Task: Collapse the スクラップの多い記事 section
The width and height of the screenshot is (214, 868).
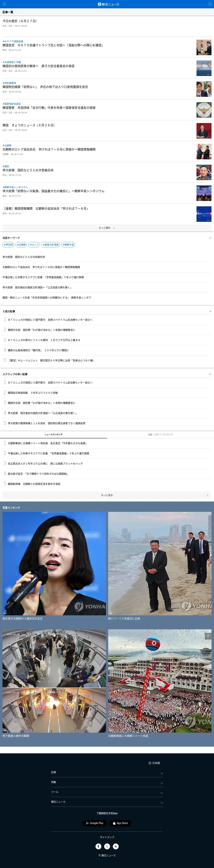Action: tap(210, 374)
